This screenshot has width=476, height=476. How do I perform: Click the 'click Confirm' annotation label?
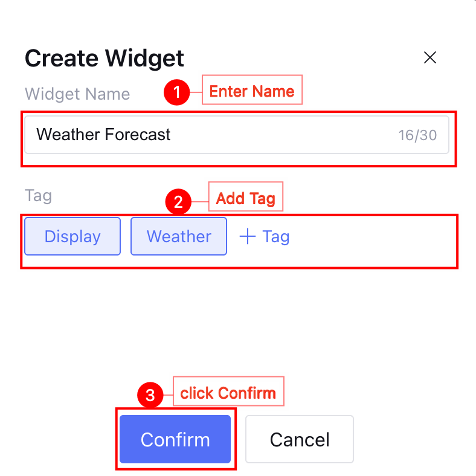coord(228,393)
